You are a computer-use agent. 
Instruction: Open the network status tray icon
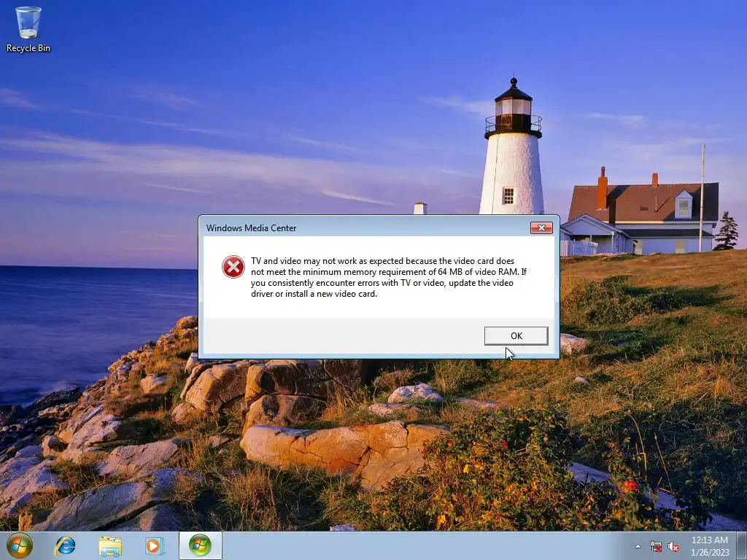tap(656, 547)
